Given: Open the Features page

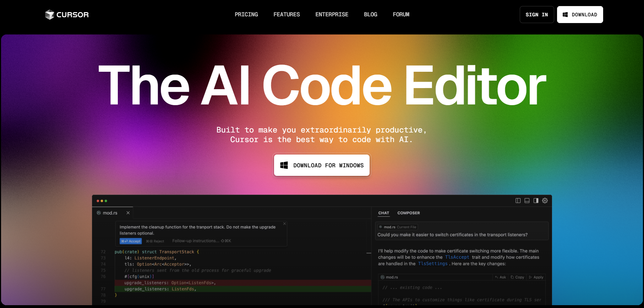Looking at the screenshot, I should click(x=286, y=15).
